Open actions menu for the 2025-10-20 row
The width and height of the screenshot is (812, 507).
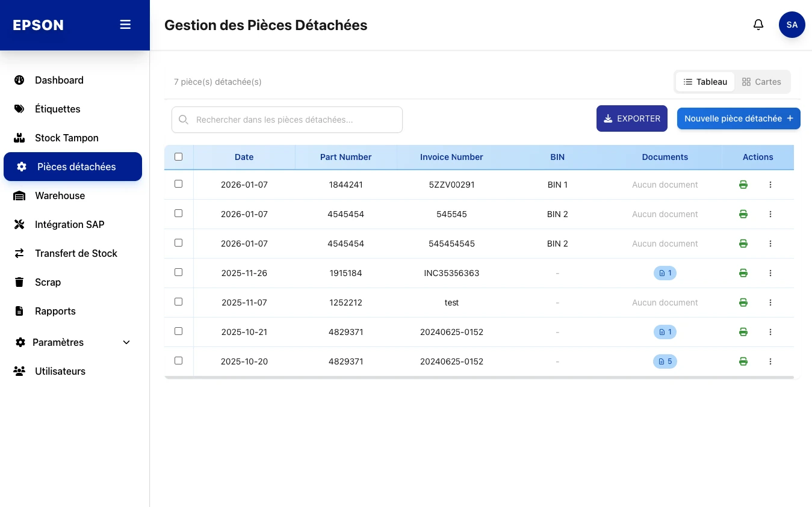(x=770, y=361)
